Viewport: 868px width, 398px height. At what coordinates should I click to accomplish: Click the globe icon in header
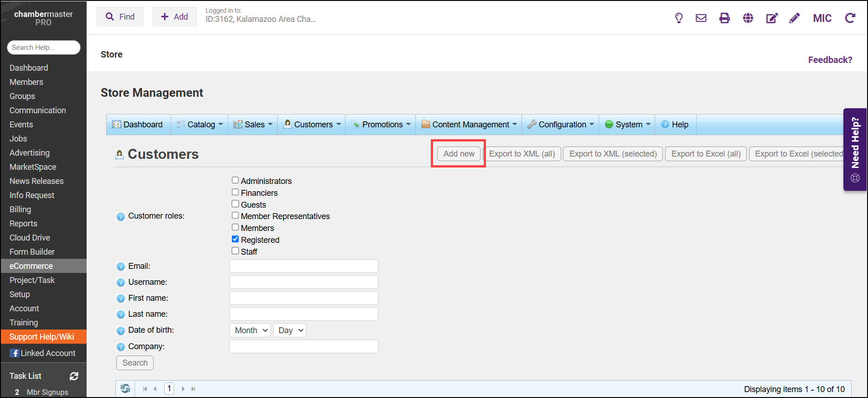pyautogui.click(x=748, y=18)
